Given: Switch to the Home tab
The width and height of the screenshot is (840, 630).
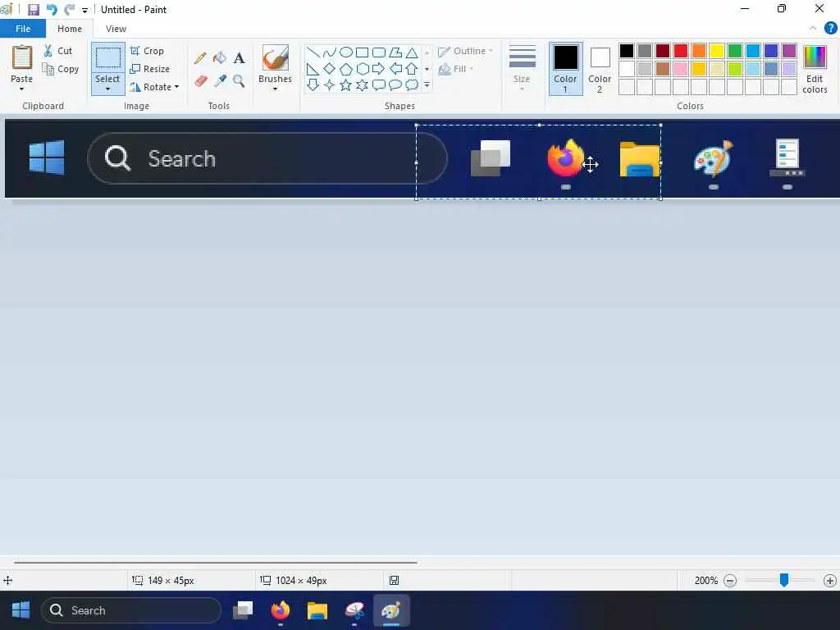Looking at the screenshot, I should pyautogui.click(x=70, y=29).
